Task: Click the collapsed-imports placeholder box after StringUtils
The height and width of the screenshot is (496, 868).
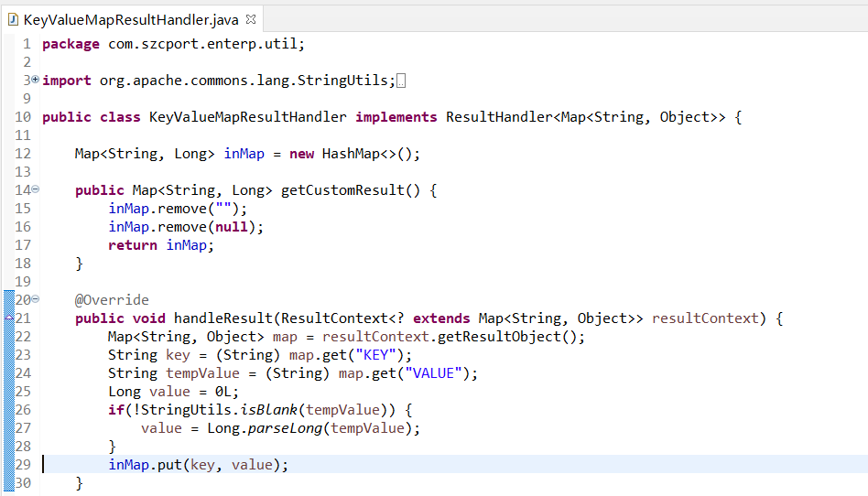Action: point(401,81)
